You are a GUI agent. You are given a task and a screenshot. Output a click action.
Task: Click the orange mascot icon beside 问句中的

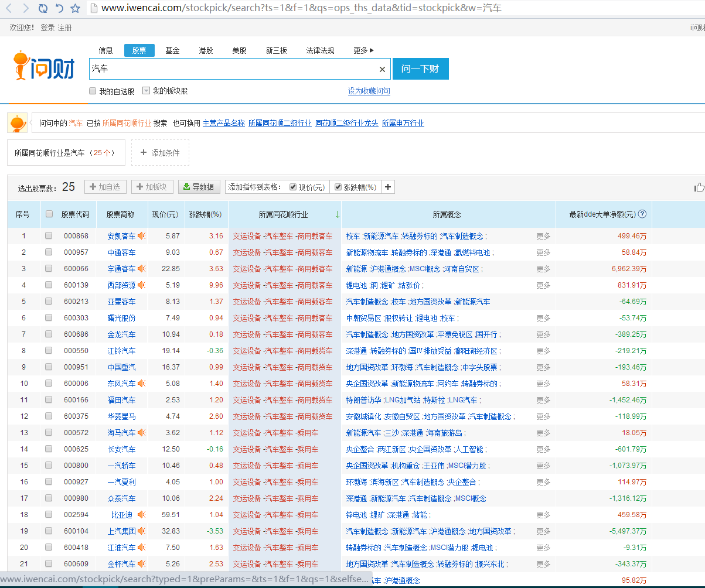click(x=18, y=123)
